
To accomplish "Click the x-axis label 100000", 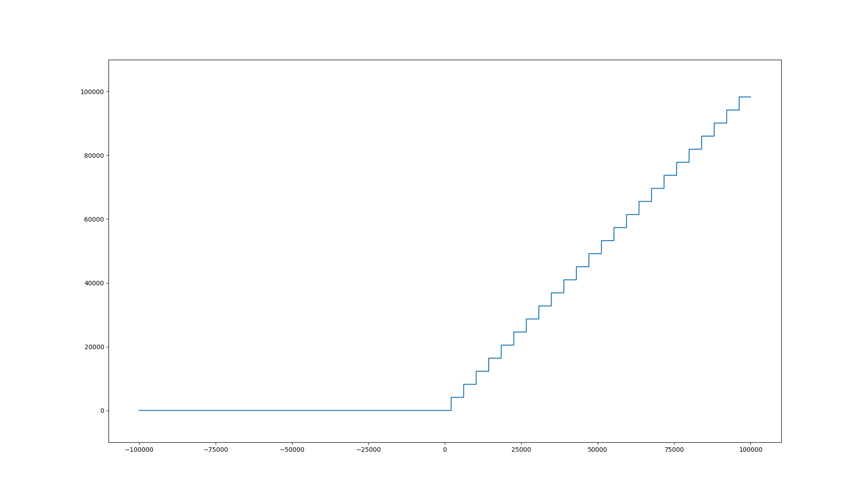I will click(750, 450).
